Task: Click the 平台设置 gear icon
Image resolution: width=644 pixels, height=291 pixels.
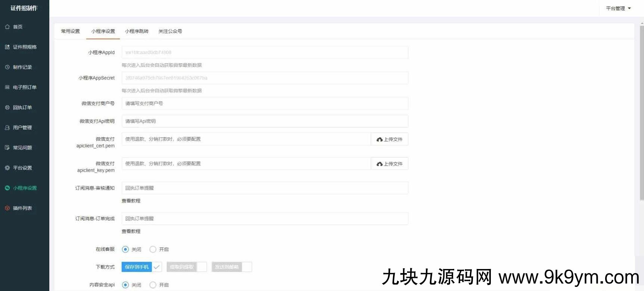Action: 7,168
